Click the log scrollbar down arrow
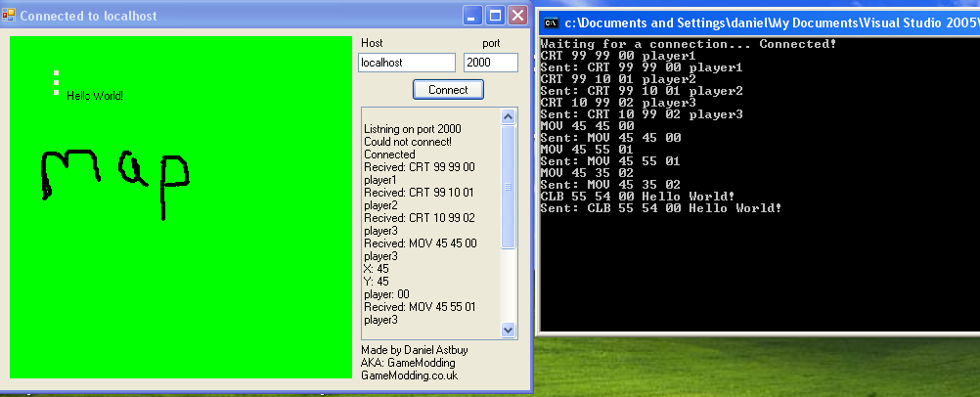This screenshot has height=397, width=980. 508,330
